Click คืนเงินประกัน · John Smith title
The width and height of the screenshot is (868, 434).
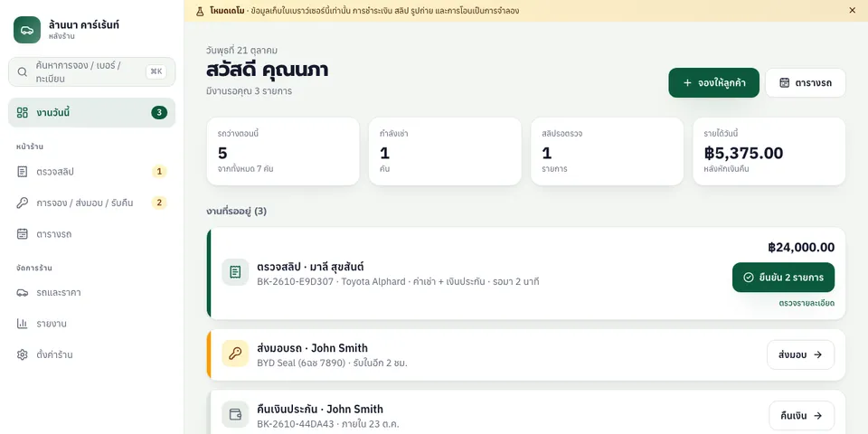tap(320, 409)
